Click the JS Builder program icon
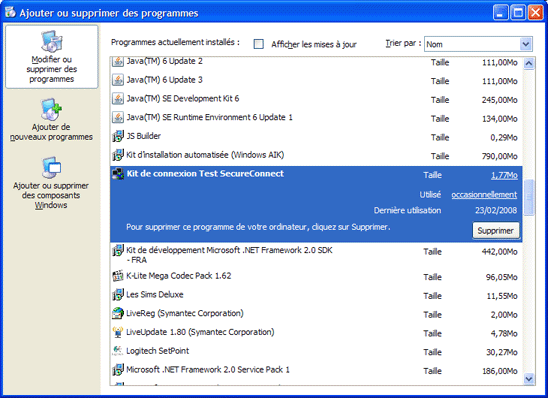Screen dimensions: 548x398 click(118, 136)
